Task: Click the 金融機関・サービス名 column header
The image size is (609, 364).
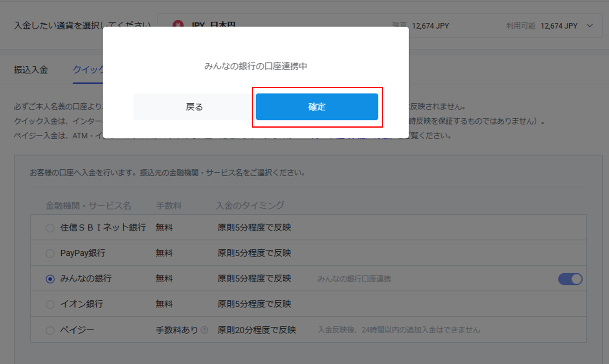Action: coord(88,206)
